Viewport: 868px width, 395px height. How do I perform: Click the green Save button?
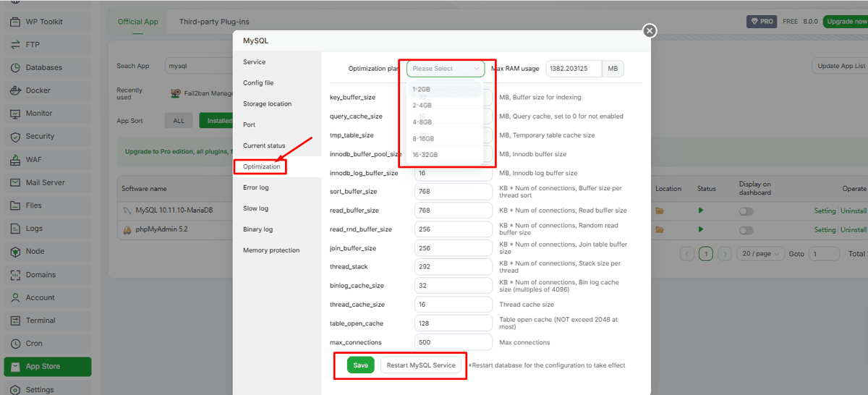coord(360,365)
